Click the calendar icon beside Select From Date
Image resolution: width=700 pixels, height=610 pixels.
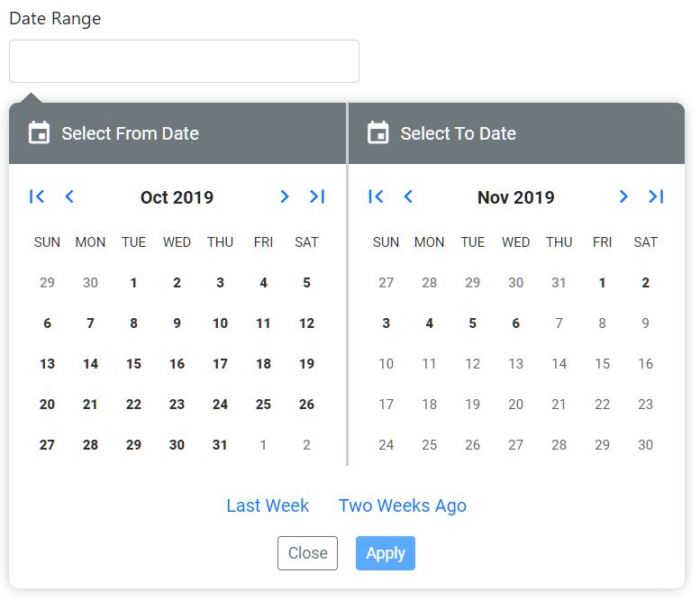39,133
